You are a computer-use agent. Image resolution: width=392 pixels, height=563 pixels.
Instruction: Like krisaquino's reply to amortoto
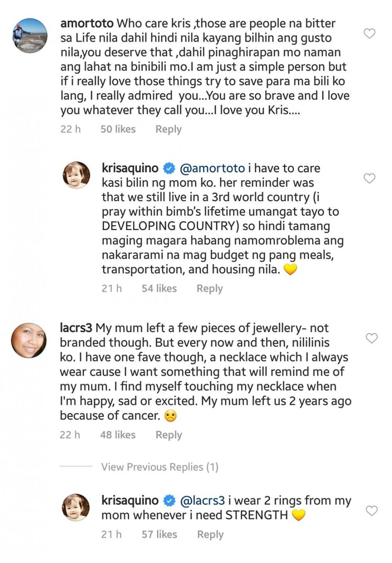click(x=369, y=178)
